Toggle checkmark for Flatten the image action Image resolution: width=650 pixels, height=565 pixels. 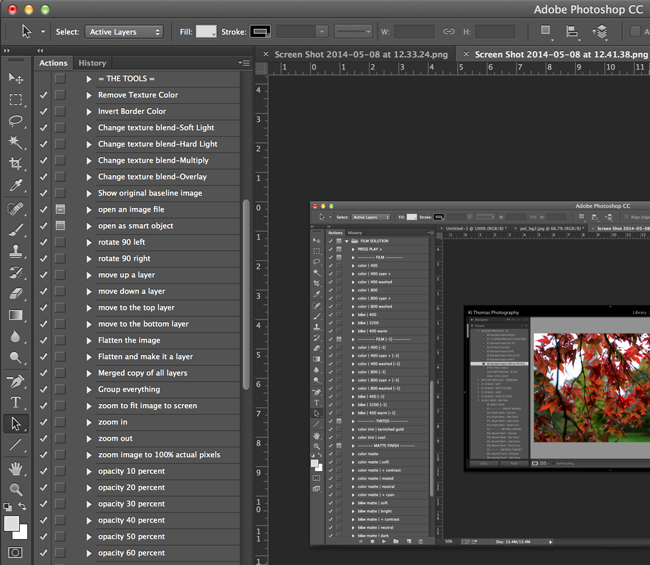pos(43,340)
